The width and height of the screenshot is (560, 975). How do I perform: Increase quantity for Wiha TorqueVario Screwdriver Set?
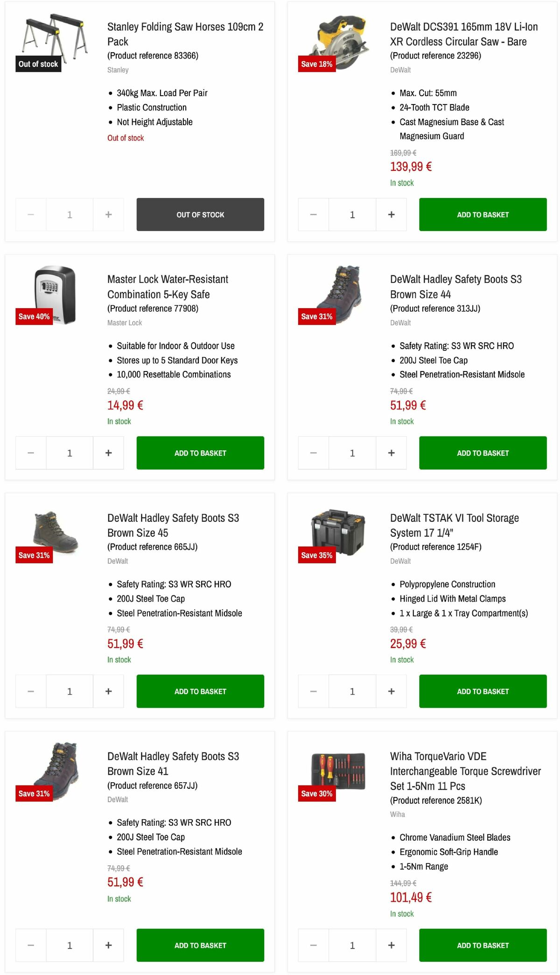coord(391,945)
